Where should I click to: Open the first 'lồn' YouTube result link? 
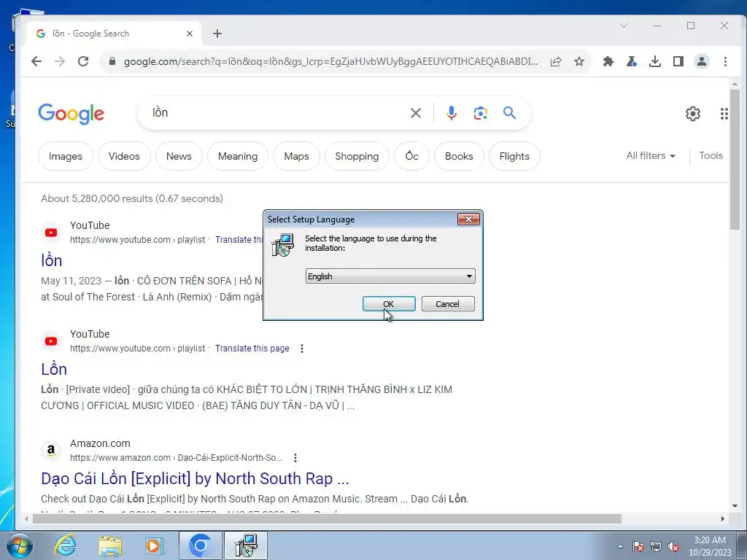52,260
